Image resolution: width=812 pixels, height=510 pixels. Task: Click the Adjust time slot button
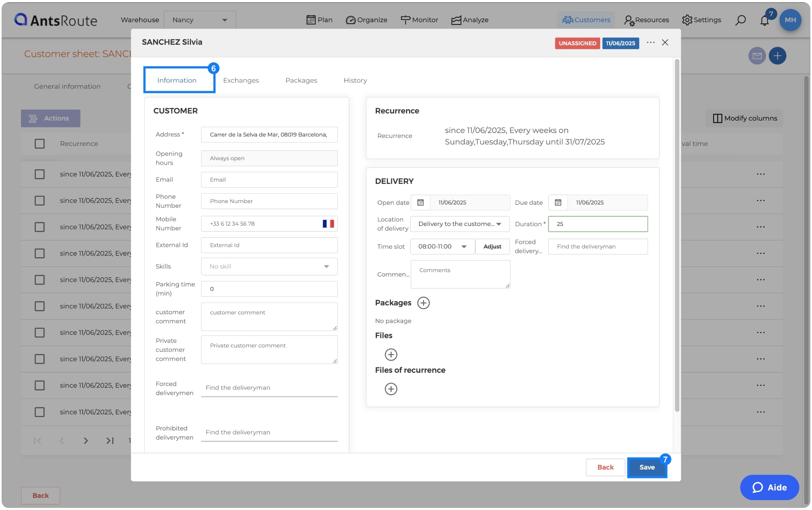tap(492, 246)
